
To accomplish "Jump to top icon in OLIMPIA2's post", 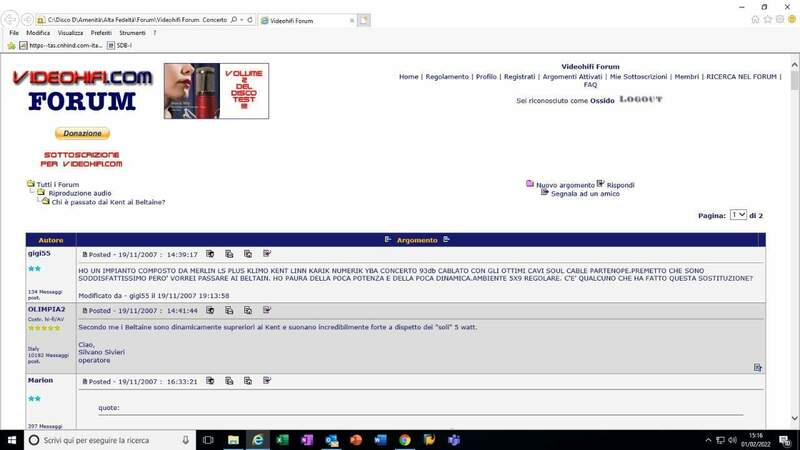I will tap(758, 368).
